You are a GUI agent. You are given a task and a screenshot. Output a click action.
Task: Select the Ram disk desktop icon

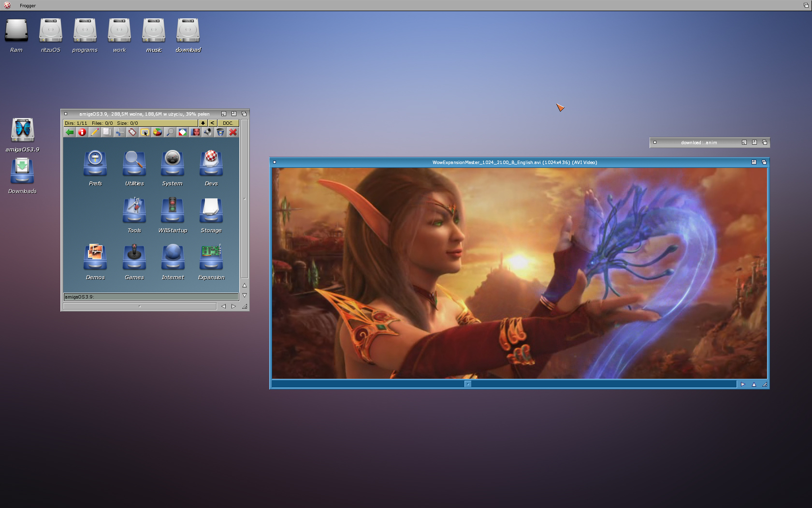[x=16, y=35]
